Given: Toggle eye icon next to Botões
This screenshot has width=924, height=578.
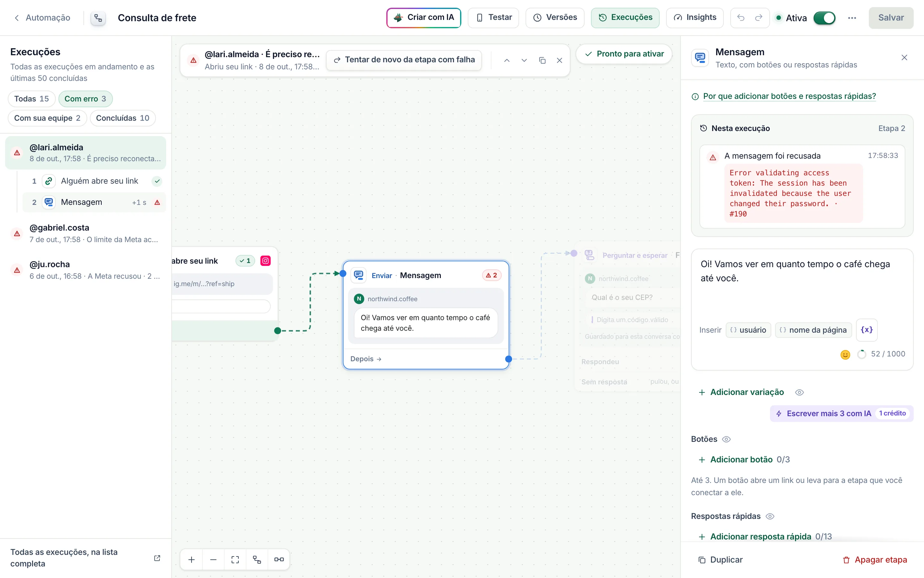Looking at the screenshot, I should 726,439.
